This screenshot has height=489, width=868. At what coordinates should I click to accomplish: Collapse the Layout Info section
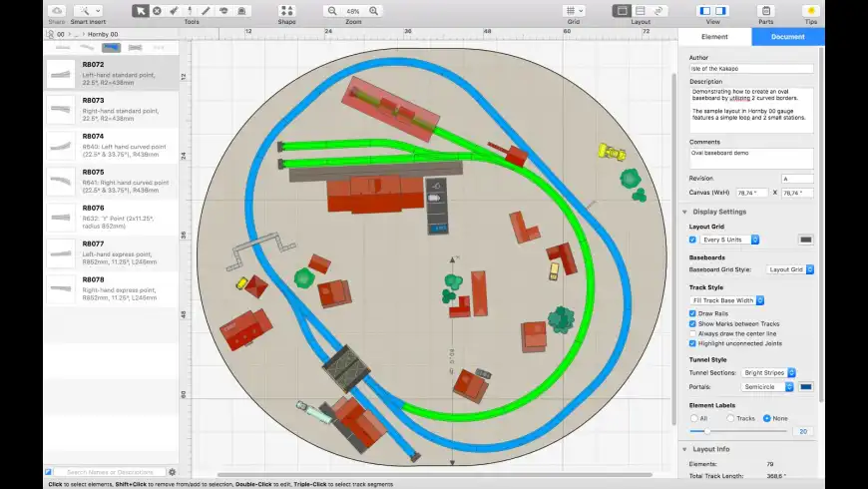point(684,449)
